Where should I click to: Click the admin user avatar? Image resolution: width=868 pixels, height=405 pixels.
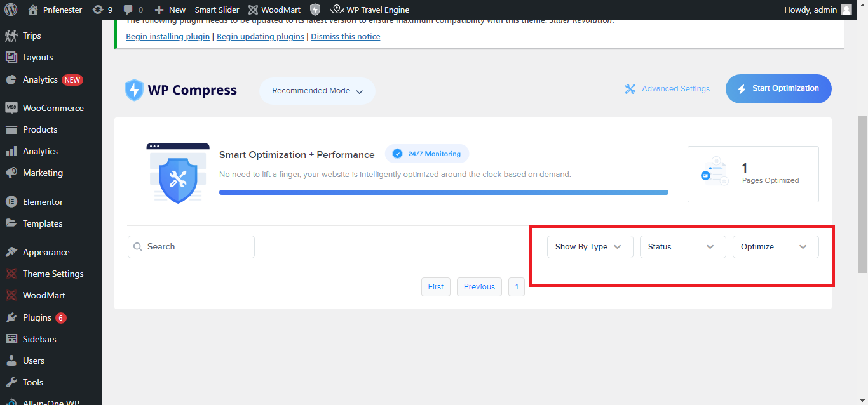point(846,10)
